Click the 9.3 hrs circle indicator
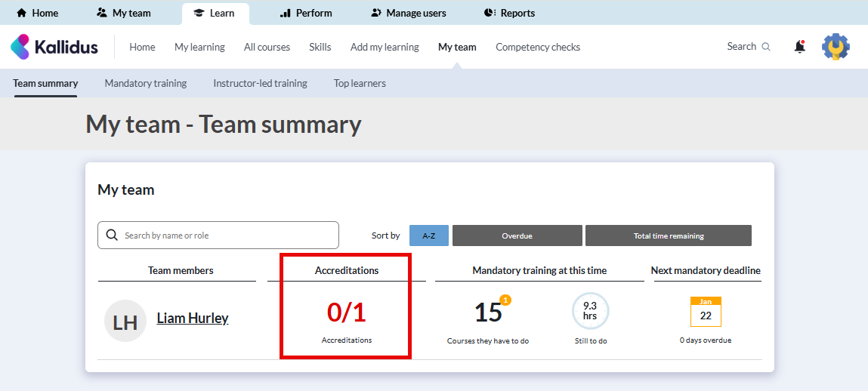 point(590,311)
